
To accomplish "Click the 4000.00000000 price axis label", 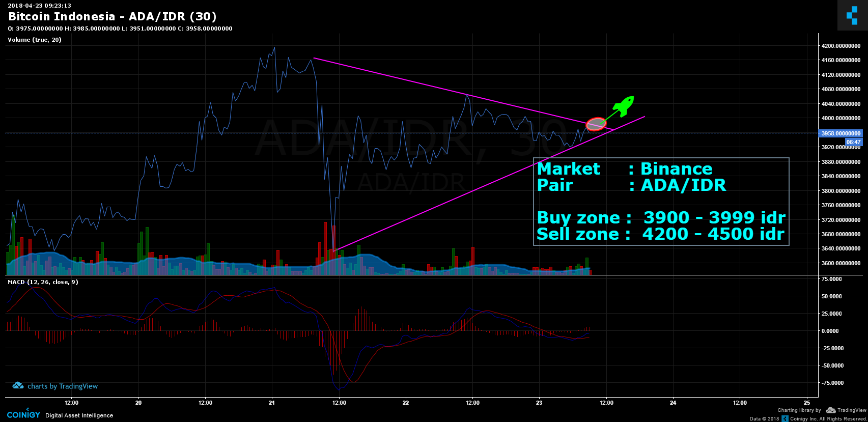I will (841, 118).
